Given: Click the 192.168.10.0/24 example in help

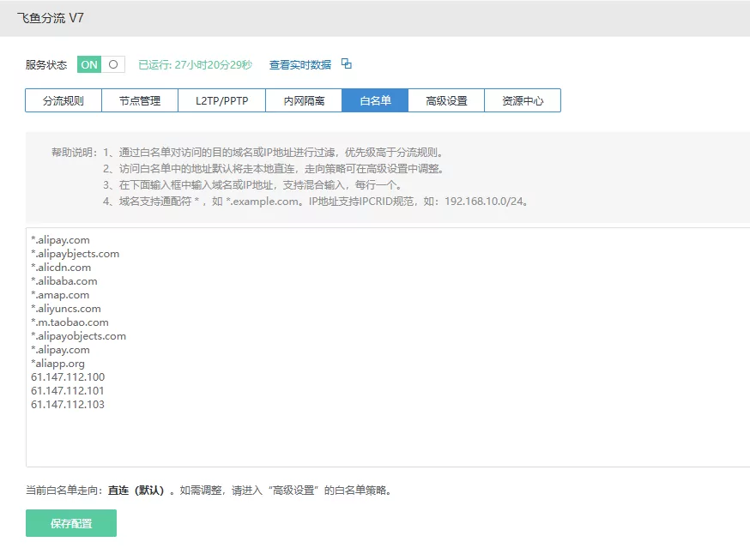Looking at the screenshot, I should click(x=484, y=202).
